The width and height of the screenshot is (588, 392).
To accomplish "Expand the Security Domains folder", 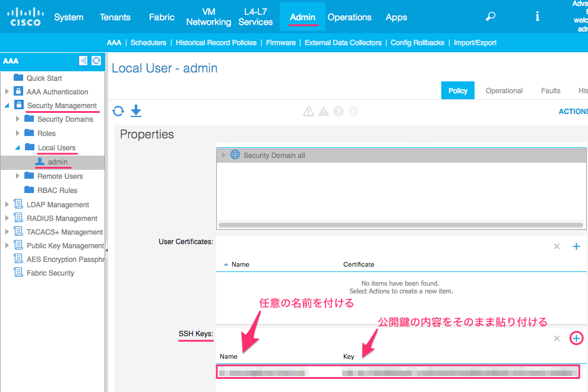I will [17, 119].
